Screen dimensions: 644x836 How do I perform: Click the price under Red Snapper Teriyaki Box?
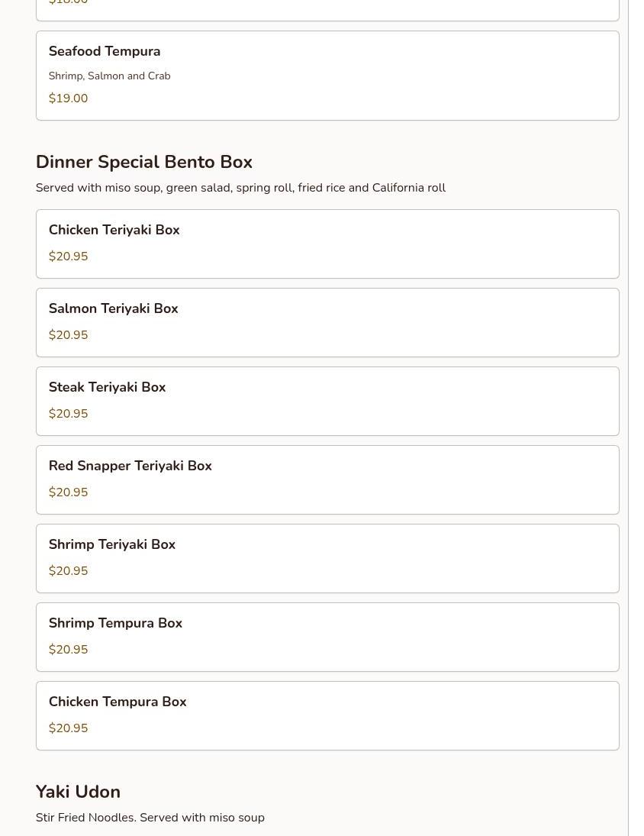tap(68, 492)
